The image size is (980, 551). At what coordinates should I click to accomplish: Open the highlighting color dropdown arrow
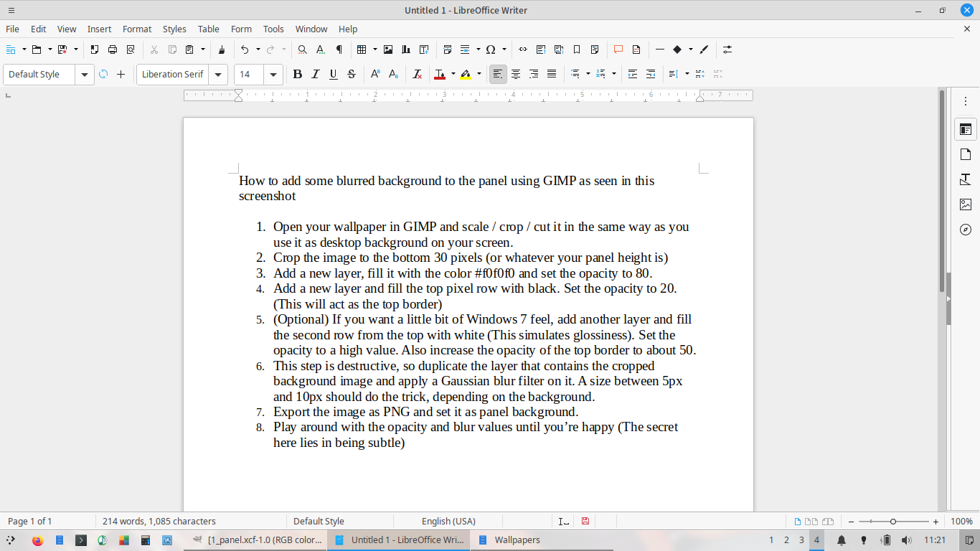click(x=479, y=74)
